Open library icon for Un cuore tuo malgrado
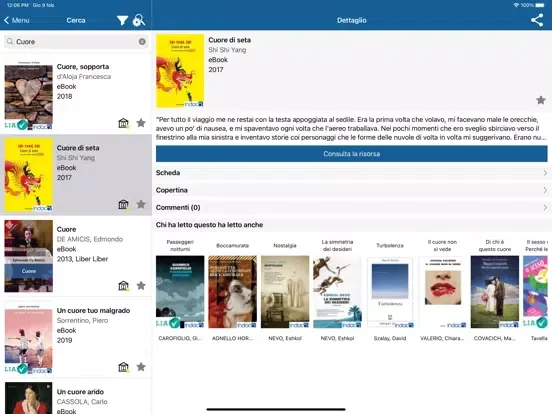This screenshot has height=414, width=552. pyautogui.click(x=123, y=367)
